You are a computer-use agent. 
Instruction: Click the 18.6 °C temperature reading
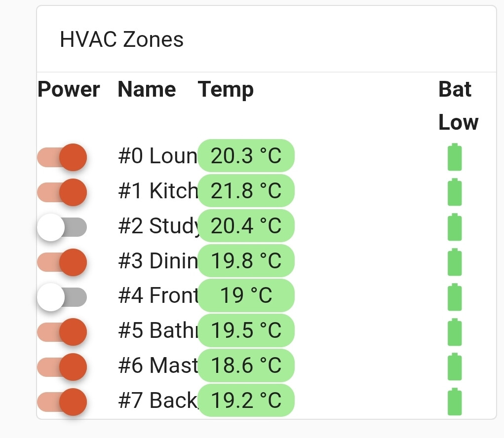246,365
